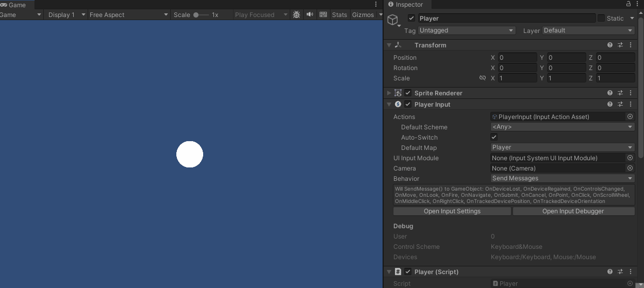Viewport: 644px width, 288px height.
Task: Click Open Input Settings button
Action: point(452,211)
